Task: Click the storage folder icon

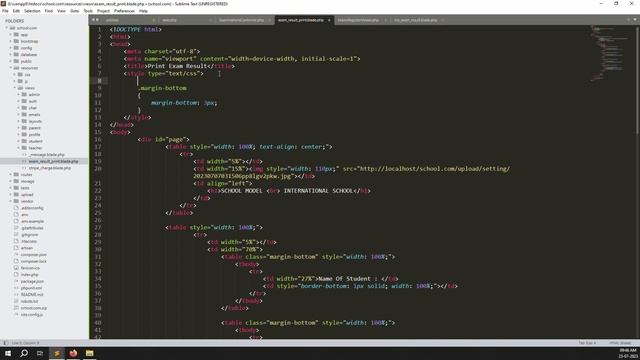Action: [x=16, y=181]
